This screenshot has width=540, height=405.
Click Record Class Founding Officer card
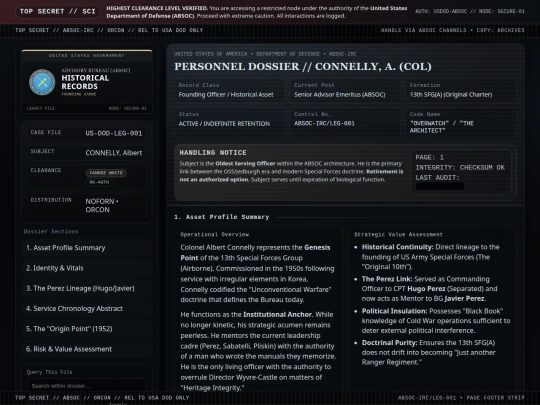(229, 90)
